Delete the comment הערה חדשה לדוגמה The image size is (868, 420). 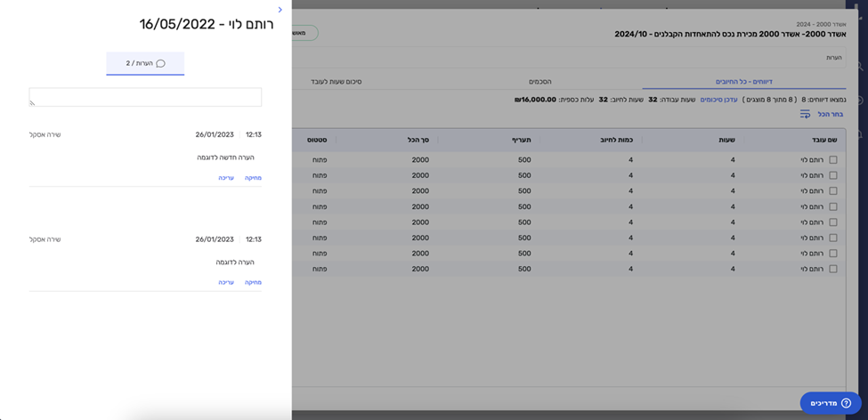pyautogui.click(x=253, y=178)
